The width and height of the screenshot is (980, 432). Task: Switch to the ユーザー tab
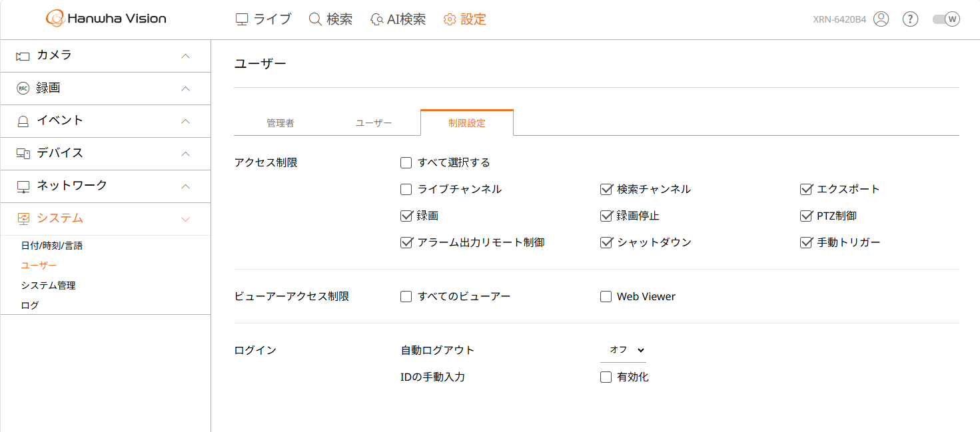pos(374,123)
